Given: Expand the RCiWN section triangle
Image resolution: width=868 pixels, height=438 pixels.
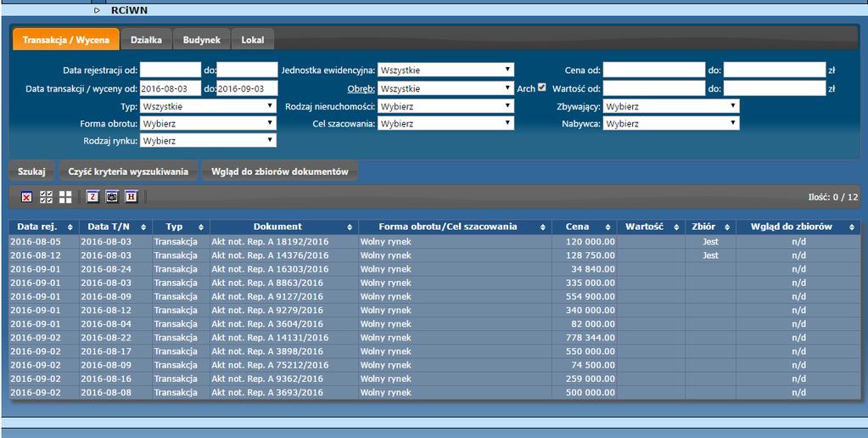Looking at the screenshot, I should click(98, 10).
